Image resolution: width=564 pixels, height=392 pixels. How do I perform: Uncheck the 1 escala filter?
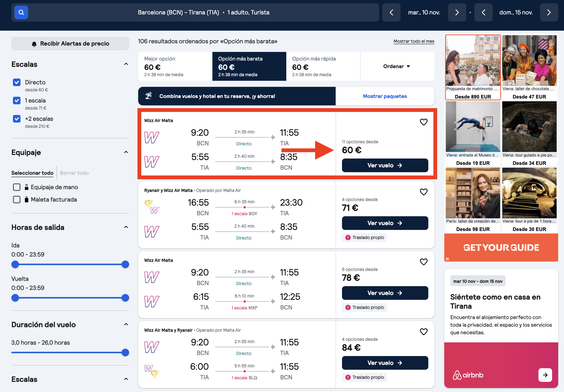click(17, 101)
